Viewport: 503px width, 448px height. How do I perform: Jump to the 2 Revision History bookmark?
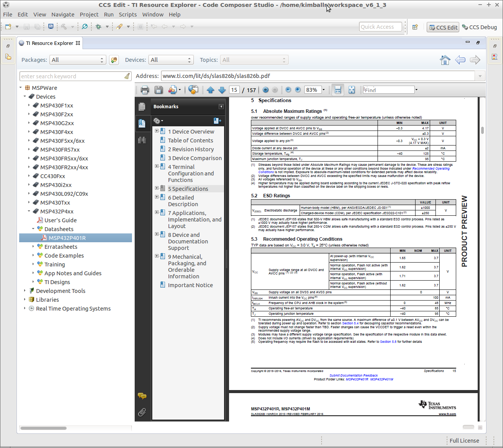pos(191,149)
